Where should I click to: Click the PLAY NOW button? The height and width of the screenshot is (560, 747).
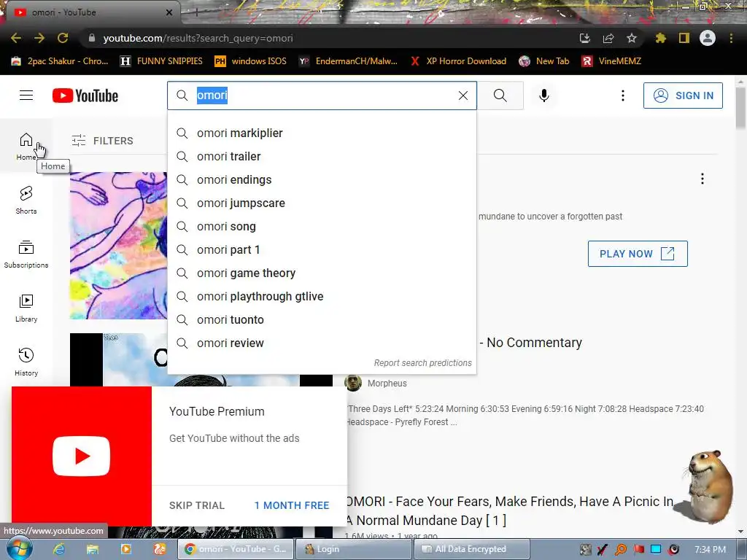click(638, 254)
